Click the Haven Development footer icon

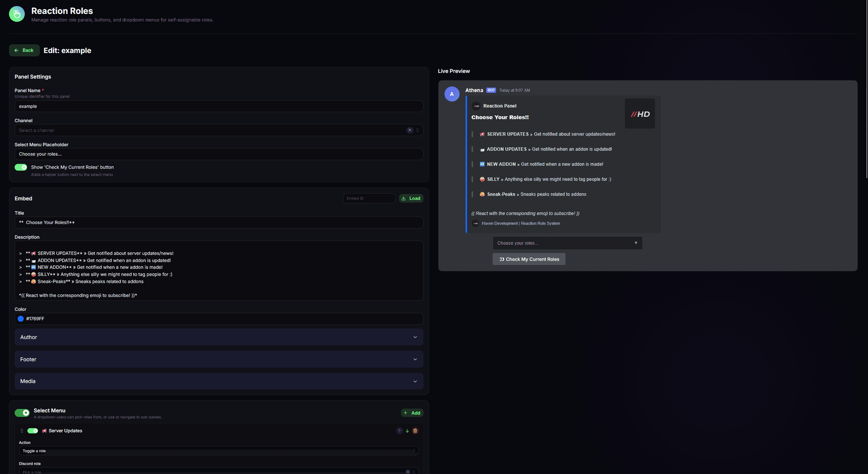(x=475, y=223)
